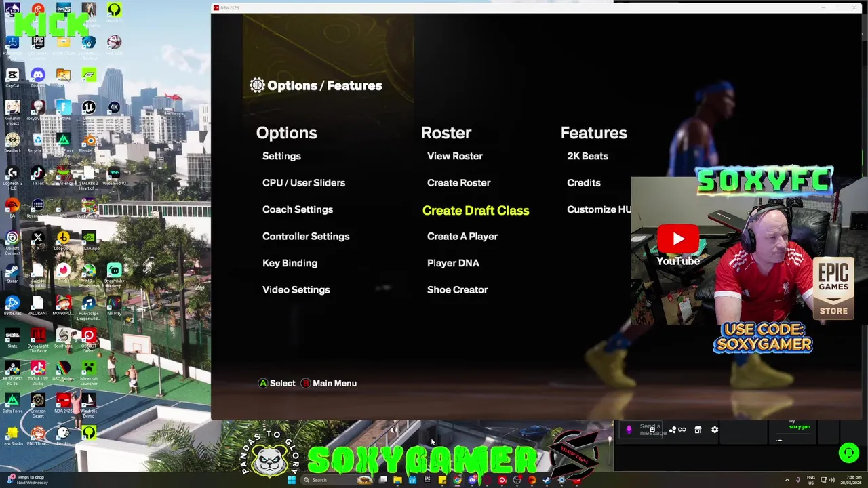Open the EA app desktop icon
The height and width of the screenshot is (488, 868).
pyautogui.click(x=12, y=208)
